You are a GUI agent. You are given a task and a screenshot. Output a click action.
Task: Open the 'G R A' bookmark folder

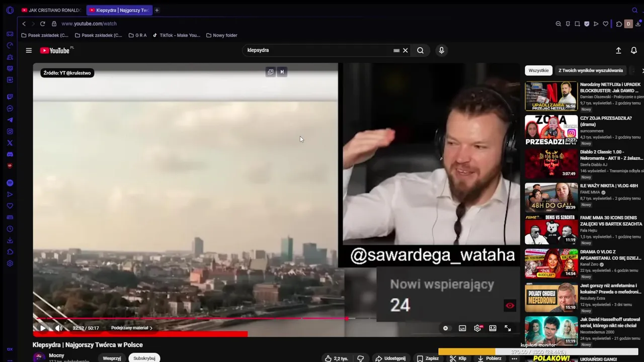(138, 35)
